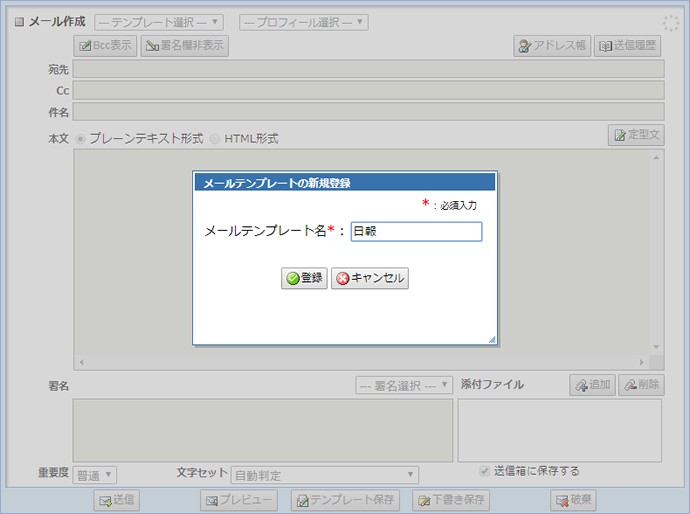This screenshot has width=690, height=514.
Task: Open the 署名選択 dropdown
Action: [404, 385]
